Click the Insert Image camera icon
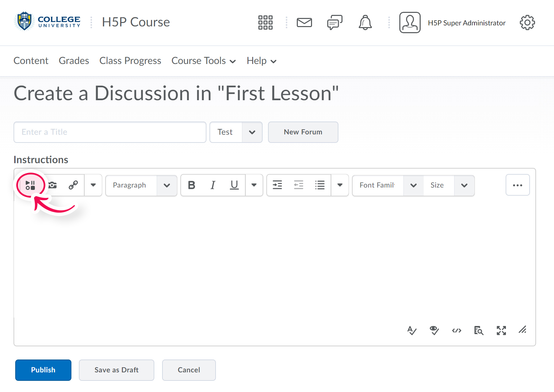Screen dimensions: 554x392 52,185
